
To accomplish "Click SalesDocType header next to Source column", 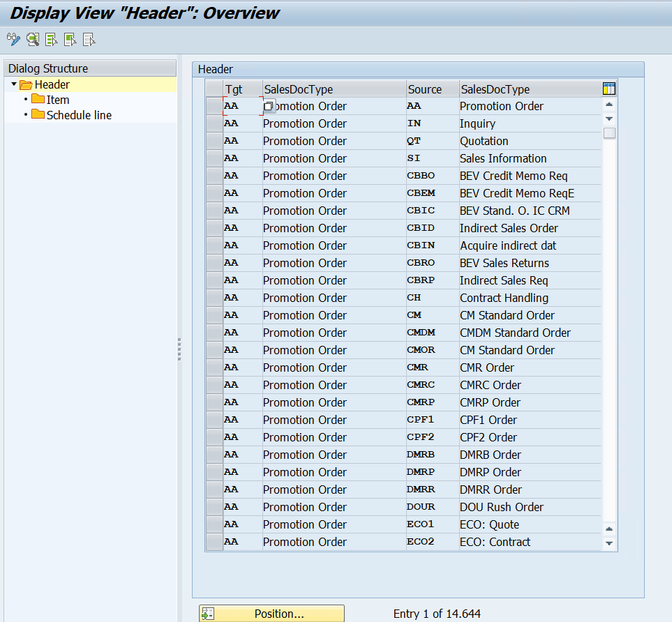I will tap(530, 89).
